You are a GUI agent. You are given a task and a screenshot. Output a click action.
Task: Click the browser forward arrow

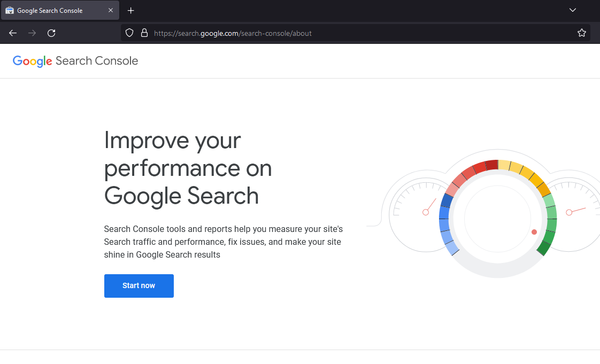[32, 33]
